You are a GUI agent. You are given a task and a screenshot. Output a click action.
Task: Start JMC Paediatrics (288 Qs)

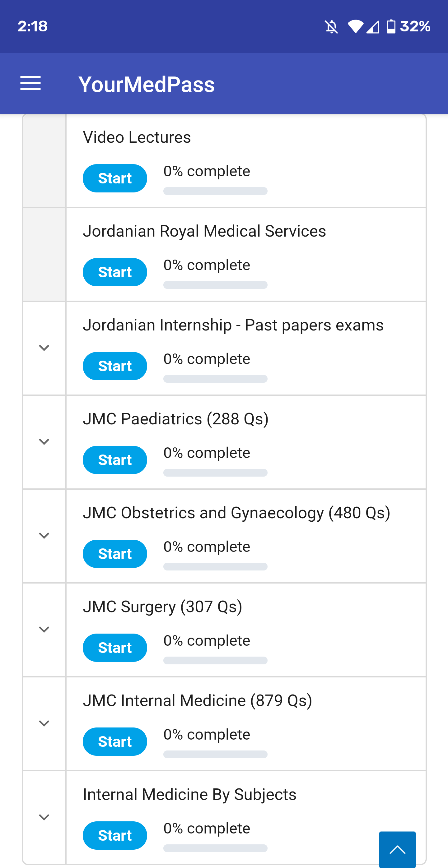pos(114,460)
